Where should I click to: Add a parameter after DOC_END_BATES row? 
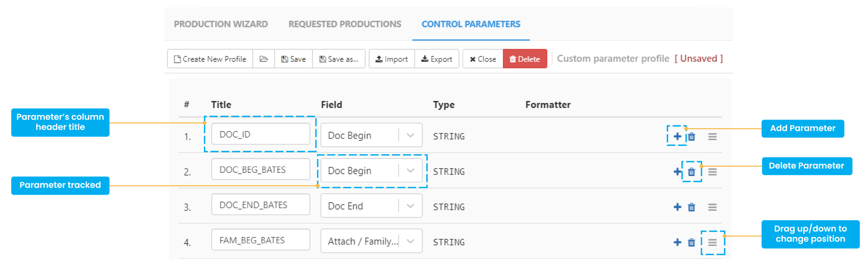[677, 207]
